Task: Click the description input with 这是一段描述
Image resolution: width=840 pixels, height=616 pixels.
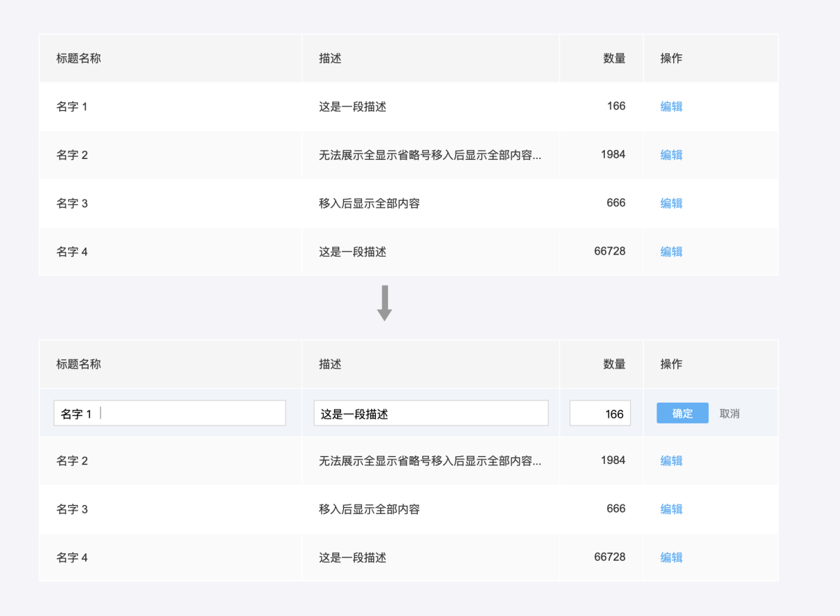Action: tap(430, 414)
